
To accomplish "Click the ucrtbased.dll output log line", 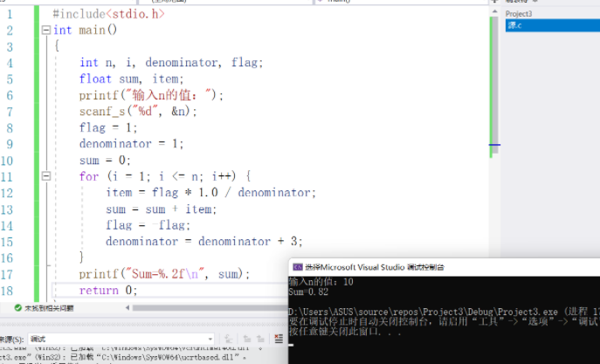I will point(122,358).
